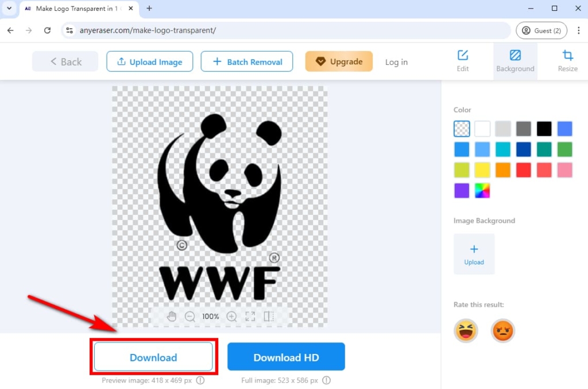
Task: Rate the result with the laughing emoji
Action: [x=466, y=331]
